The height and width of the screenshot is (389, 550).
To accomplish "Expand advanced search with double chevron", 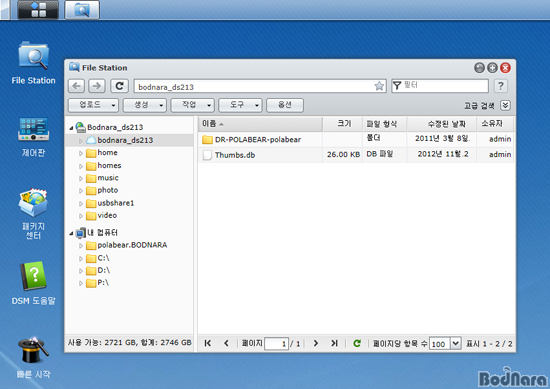I will click(x=505, y=105).
